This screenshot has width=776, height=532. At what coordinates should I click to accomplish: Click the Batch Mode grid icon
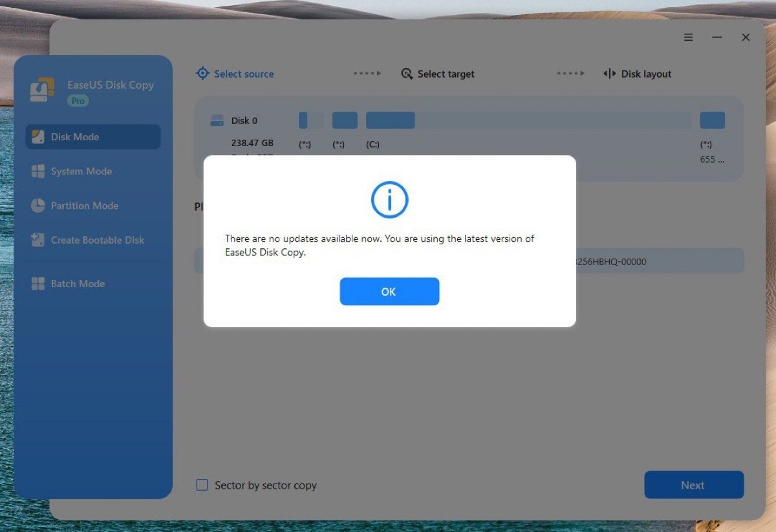38,284
